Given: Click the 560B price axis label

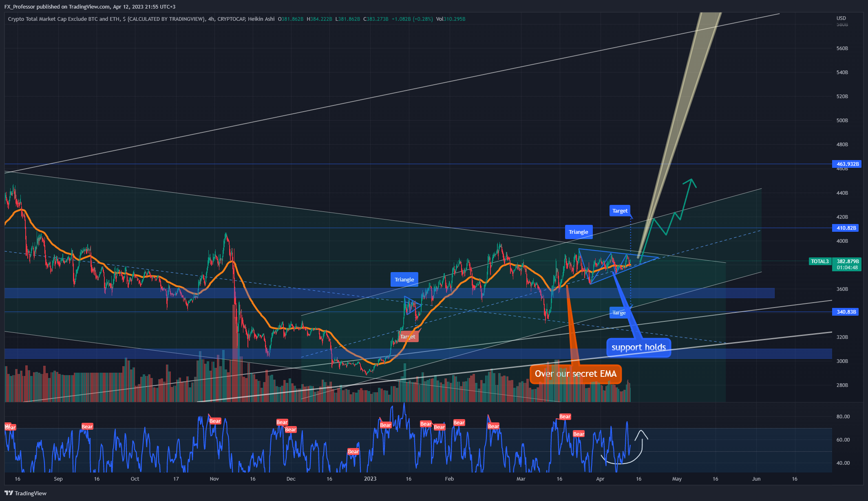Looking at the screenshot, I should pos(842,48).
